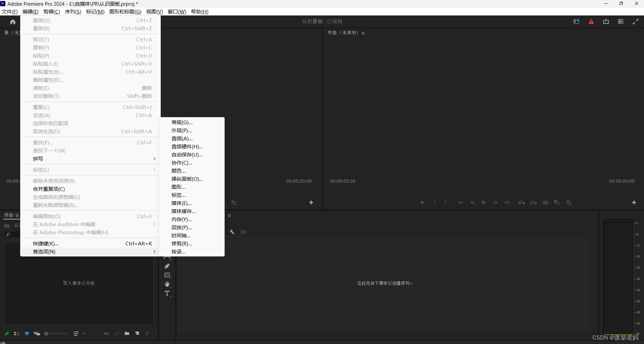644x344 pixels.
Task: Play Program monitor playback
Action: tap(484, 203)
